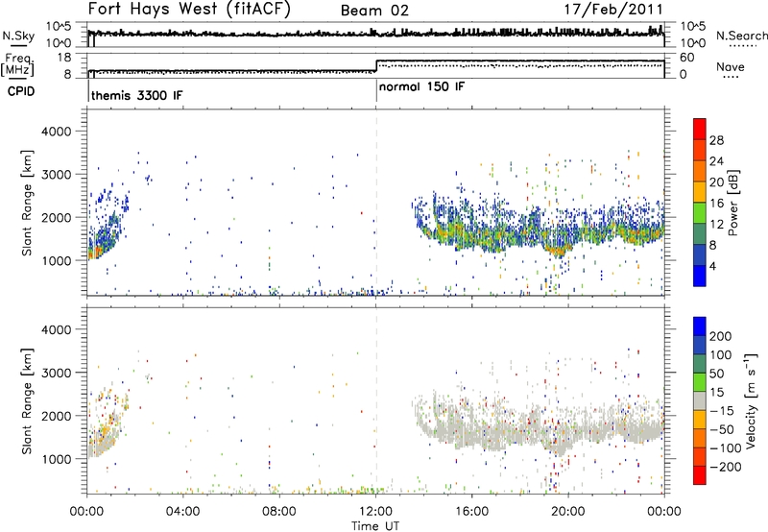Pick the Velocity segment between 50 and 100
This screenshot has width=768, height=532.
(x=700, y=365)
